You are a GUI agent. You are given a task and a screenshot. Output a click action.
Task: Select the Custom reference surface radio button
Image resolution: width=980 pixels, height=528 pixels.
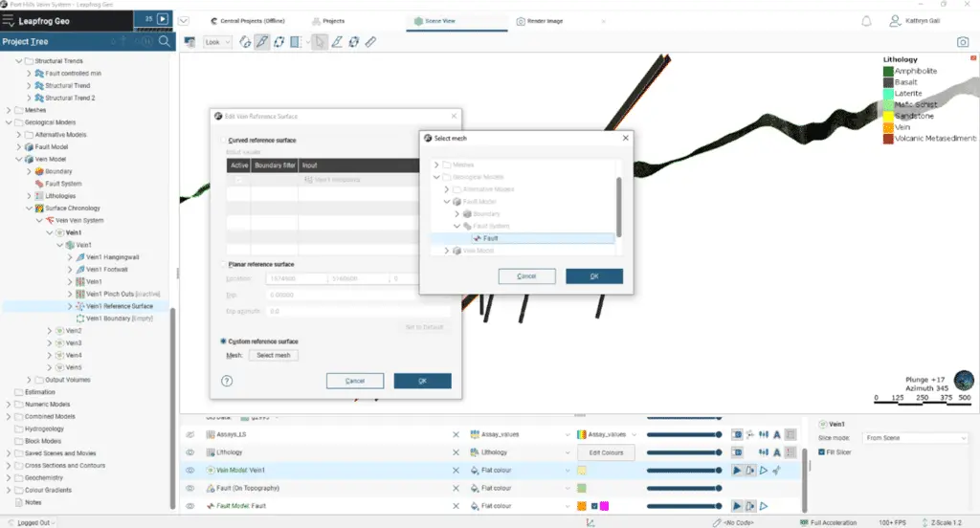[x=223, y=341]
